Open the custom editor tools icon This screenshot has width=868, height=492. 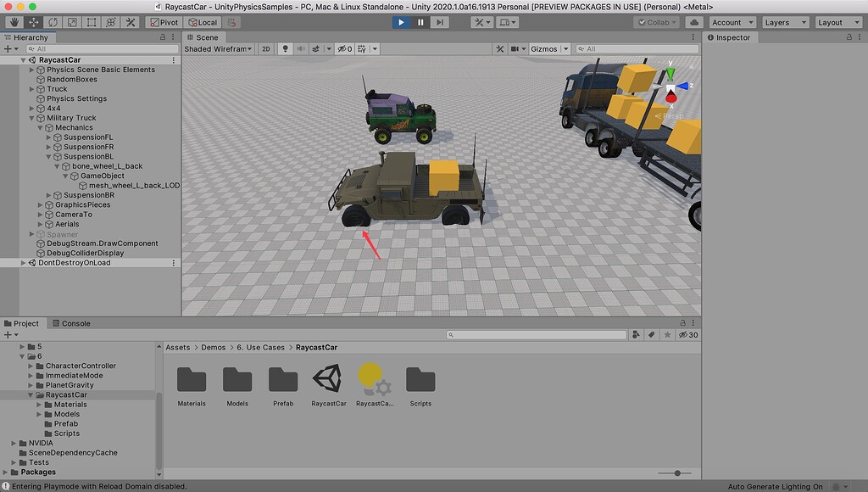point(130,22)
